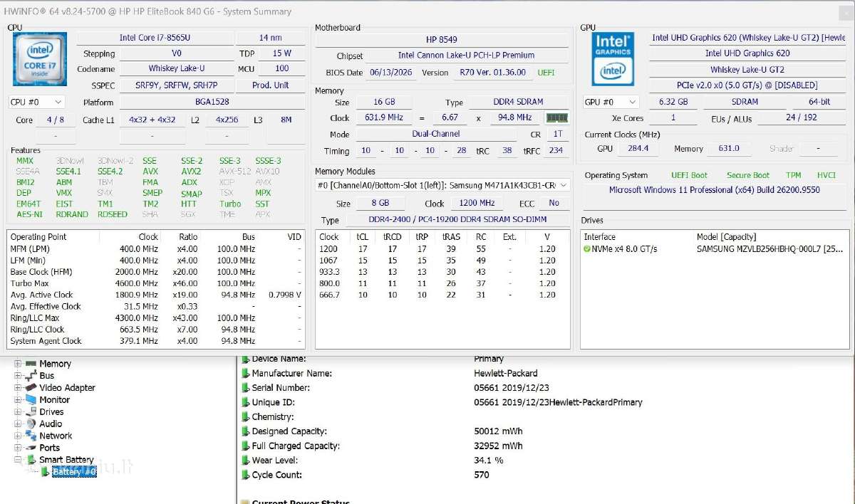The width and height of the screenshot is (855, 504).
Task: Click the Dual-Channel memory mode field
Action: [x=435, y=134]
